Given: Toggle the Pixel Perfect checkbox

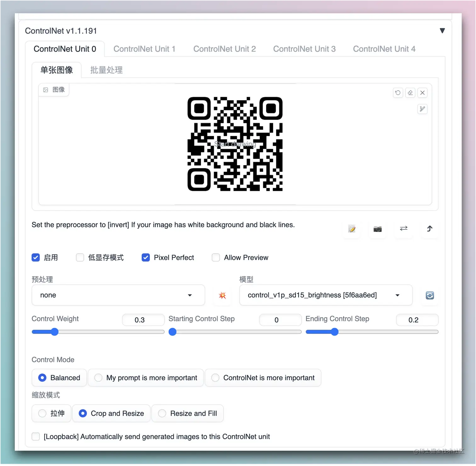Looking at the screenshot, I should [x=146, y=258].
